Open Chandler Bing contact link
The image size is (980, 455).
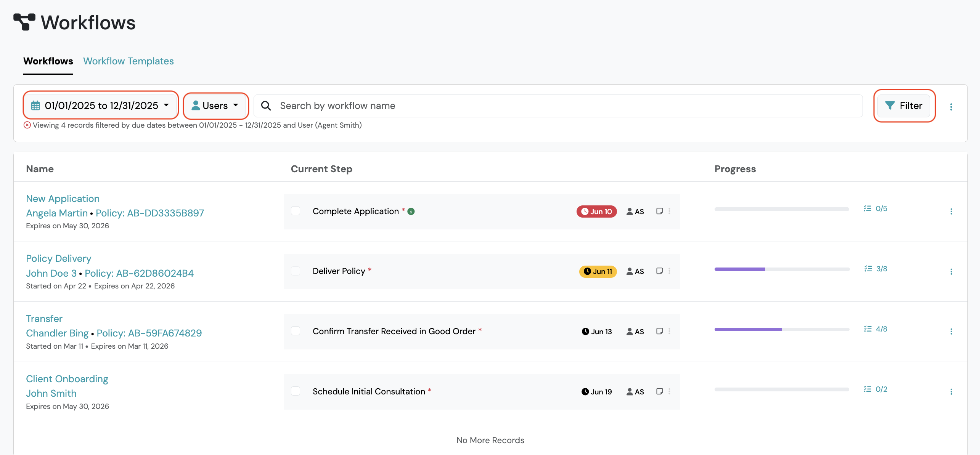[x=57, y=333]
